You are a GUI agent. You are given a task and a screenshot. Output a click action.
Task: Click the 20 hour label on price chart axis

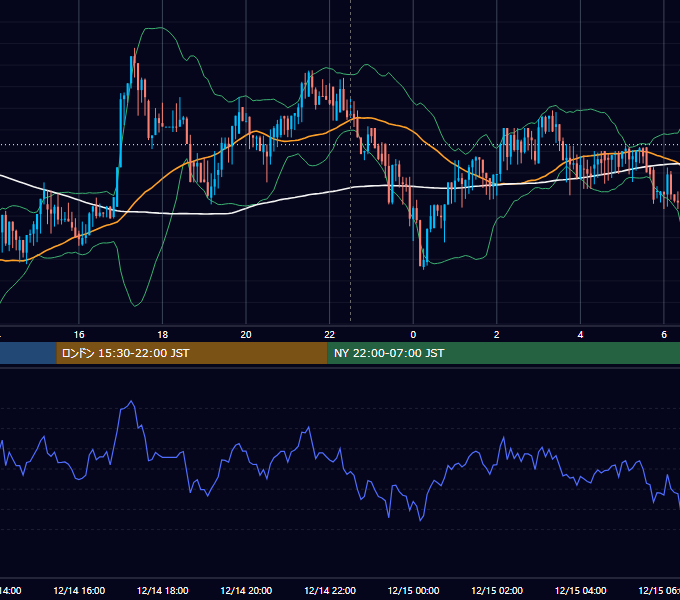246,335
